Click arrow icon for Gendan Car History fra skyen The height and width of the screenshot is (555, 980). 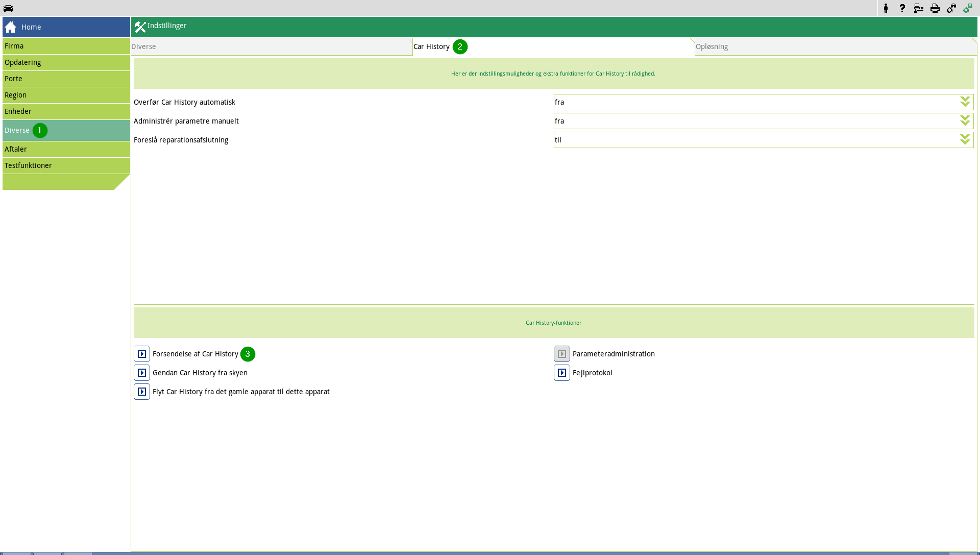[142, 373]
